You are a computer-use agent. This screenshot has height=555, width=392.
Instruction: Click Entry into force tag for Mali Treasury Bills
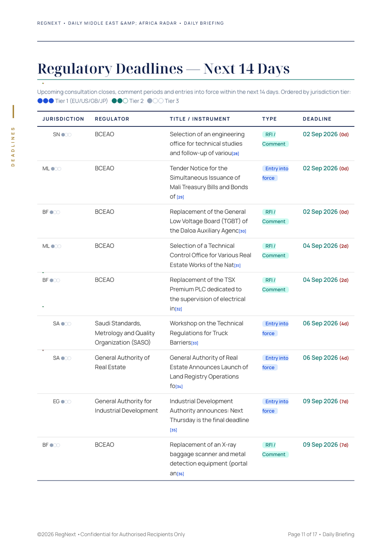pyautogui.click(x=275, y=173)
